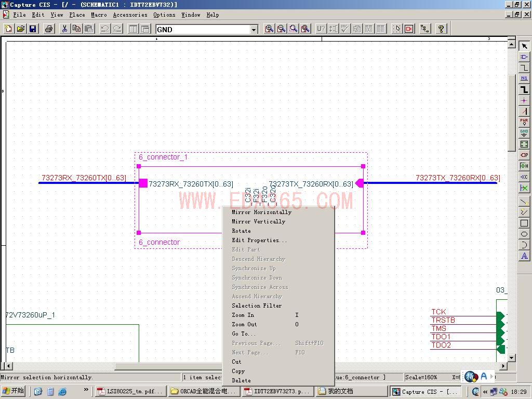The width and height of the screenshot is (532, 399).
Task: Select the Place Ground GND tool
Action: (524, 133)
